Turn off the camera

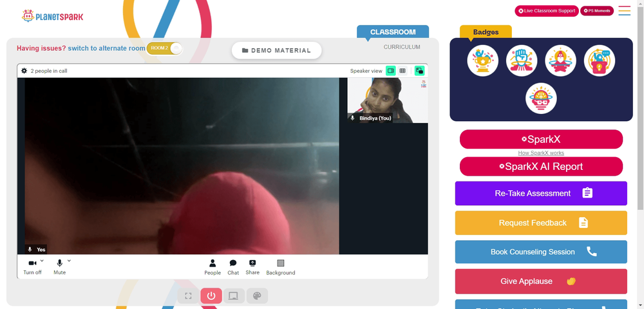pyautogui.click(x=32, y=267)
